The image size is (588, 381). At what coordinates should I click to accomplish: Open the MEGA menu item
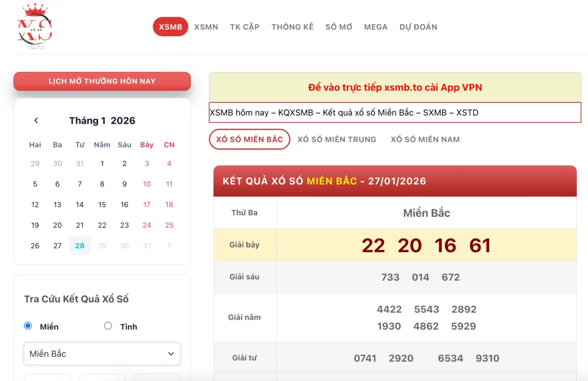point(375,27)
